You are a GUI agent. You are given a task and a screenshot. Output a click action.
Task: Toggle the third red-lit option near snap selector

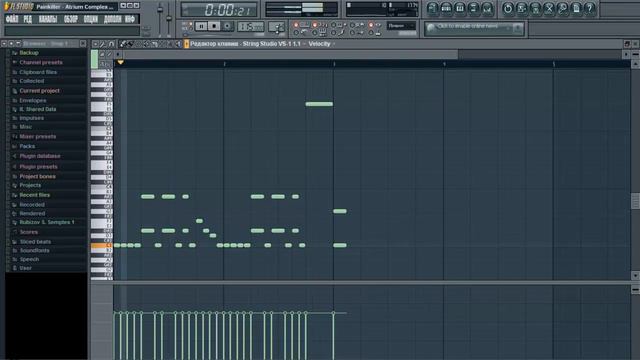[371, 25]
